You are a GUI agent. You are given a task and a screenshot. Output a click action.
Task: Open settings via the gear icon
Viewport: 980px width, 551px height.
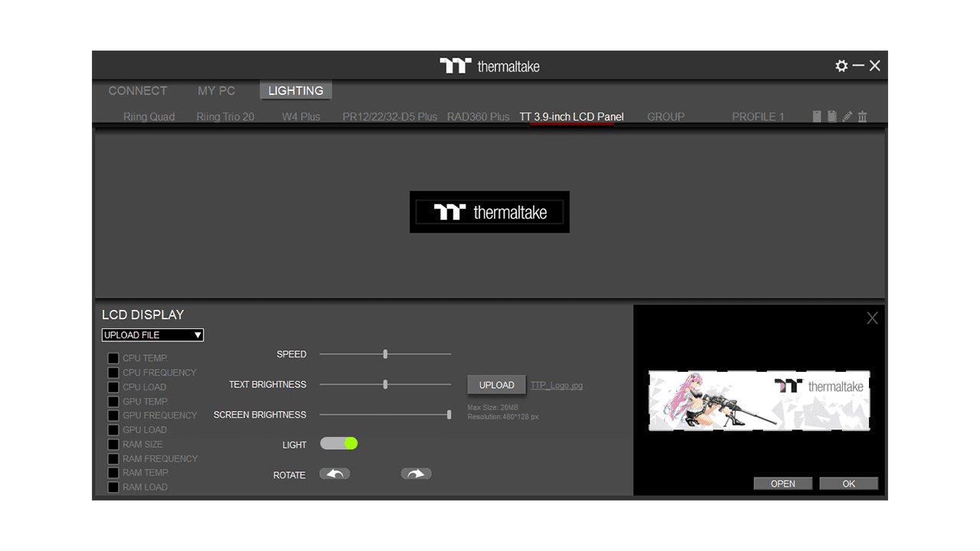pos(841,66)
